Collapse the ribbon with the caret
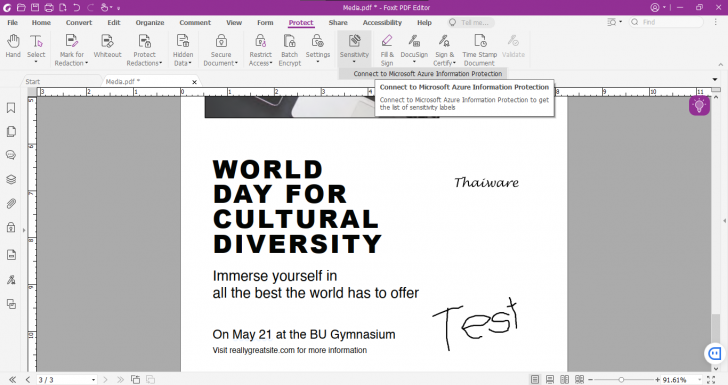 [x=721, y=65]
